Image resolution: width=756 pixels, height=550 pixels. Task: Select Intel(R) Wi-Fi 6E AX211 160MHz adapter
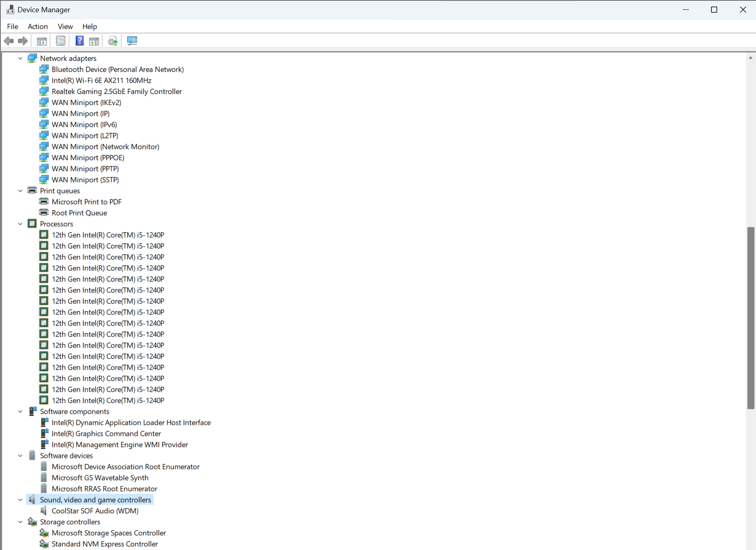(101, 80)
